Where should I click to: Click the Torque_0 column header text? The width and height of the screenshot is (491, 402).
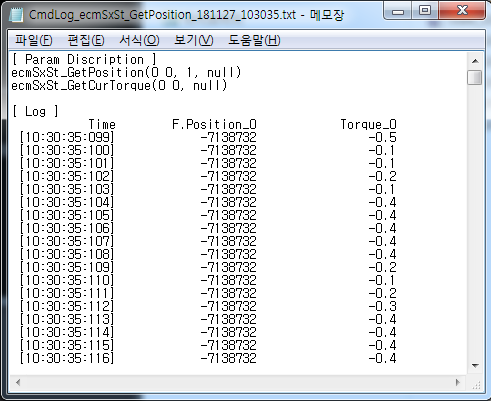pos(368,124)
